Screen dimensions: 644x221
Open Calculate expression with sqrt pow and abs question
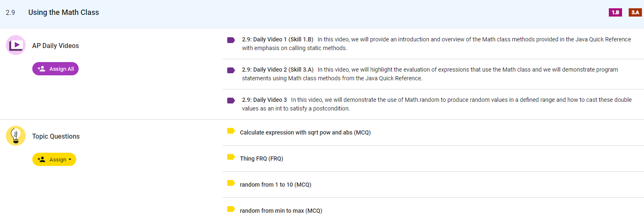coord(305,132)
